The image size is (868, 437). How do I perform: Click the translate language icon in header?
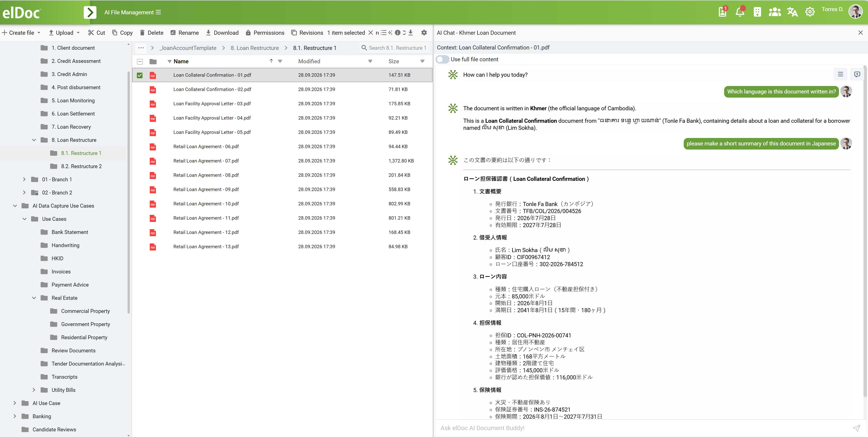coord(792,12)
